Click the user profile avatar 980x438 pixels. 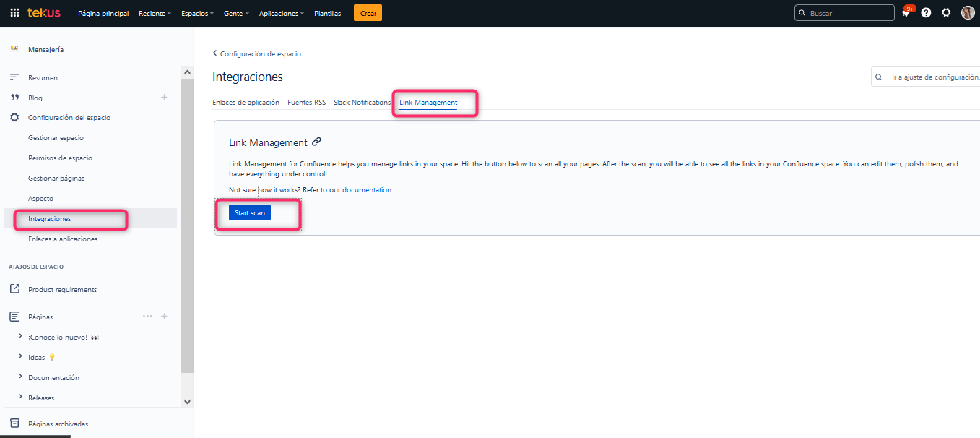(968, 13)
